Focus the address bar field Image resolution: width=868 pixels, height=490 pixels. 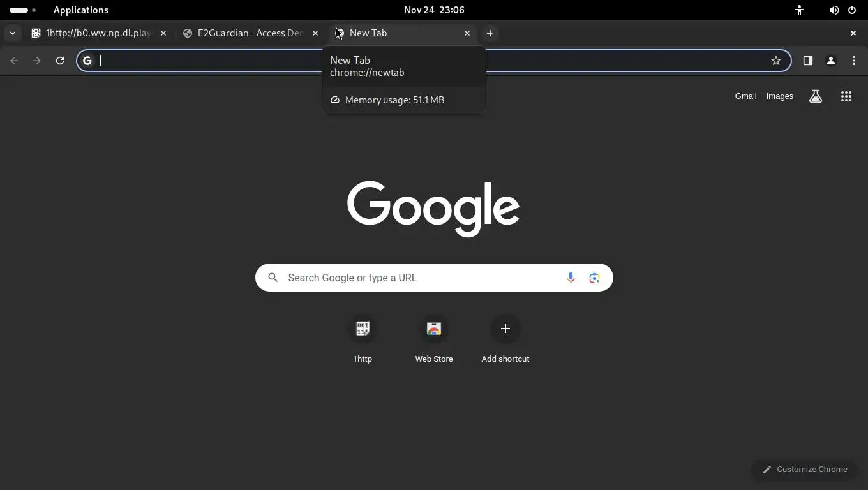click(434, 61)
